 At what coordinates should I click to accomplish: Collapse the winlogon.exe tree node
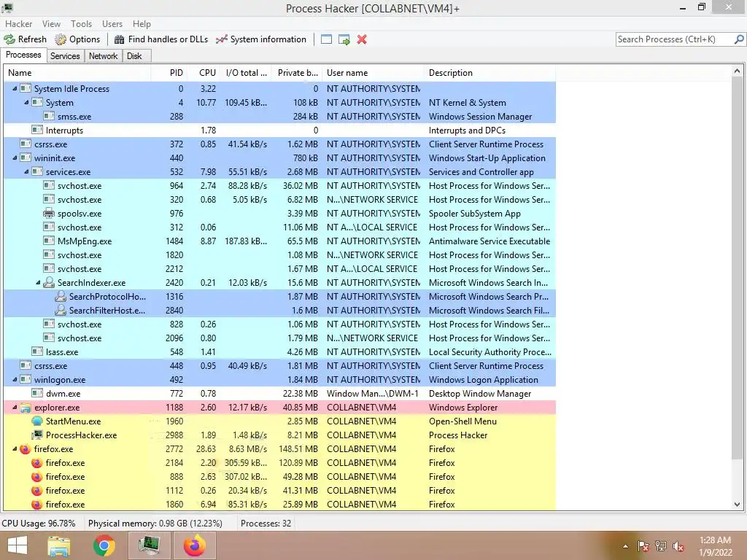tap(15, 379)
